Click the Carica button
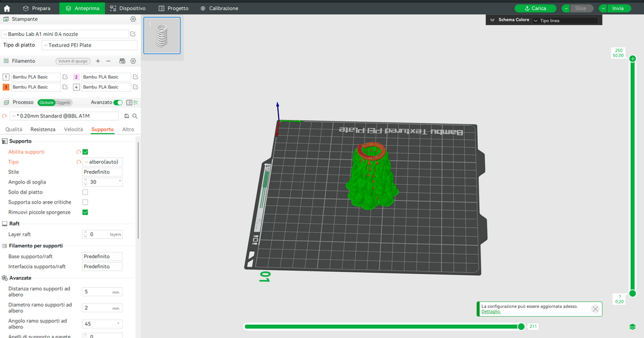Image resolution: width=644 pixels, height=338 pixels. (535, 8)
